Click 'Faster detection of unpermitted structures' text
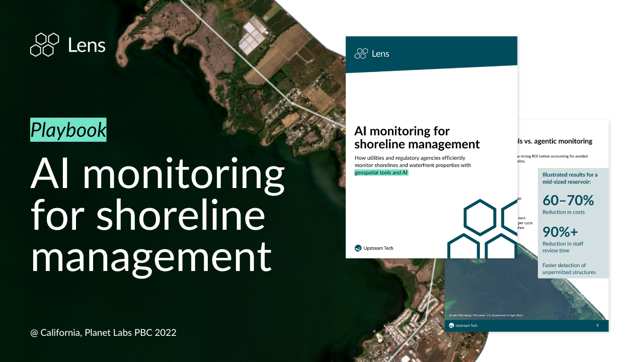The height and width of the screenshot is (362, 644). (x=569, y=268)
